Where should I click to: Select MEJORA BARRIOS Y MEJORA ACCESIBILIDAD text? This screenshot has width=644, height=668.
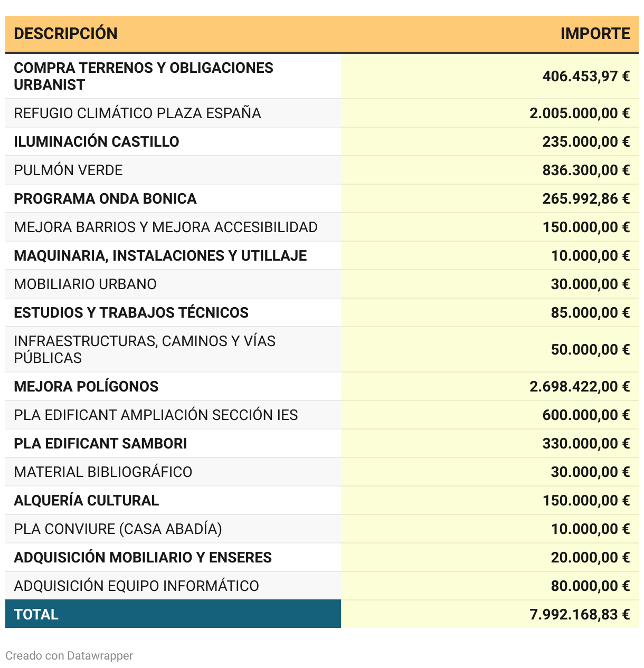166,227
